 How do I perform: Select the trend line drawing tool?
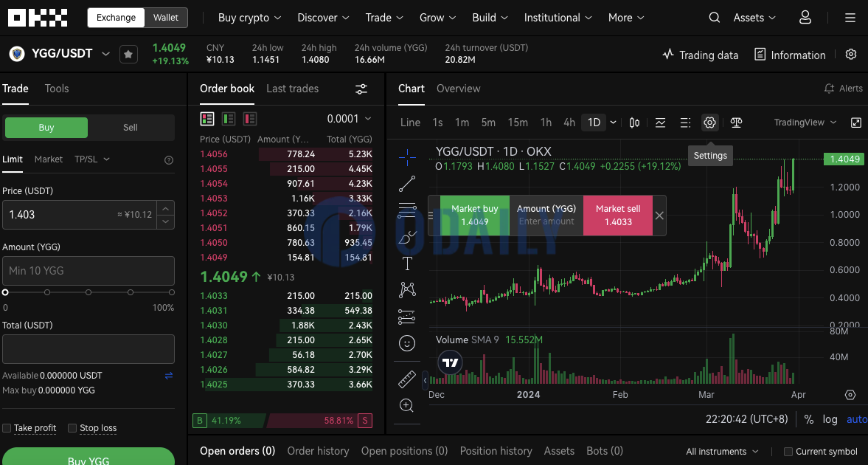(x=407, y=184)
